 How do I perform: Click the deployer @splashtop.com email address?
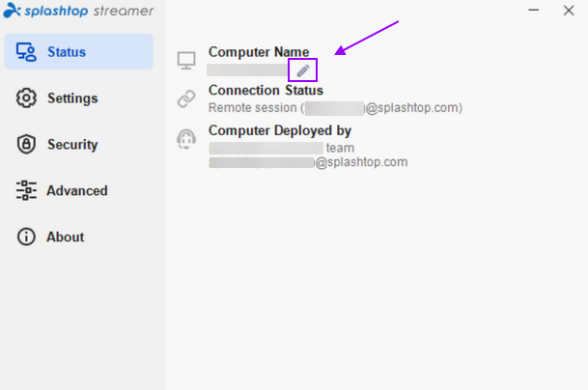(308, 162)
